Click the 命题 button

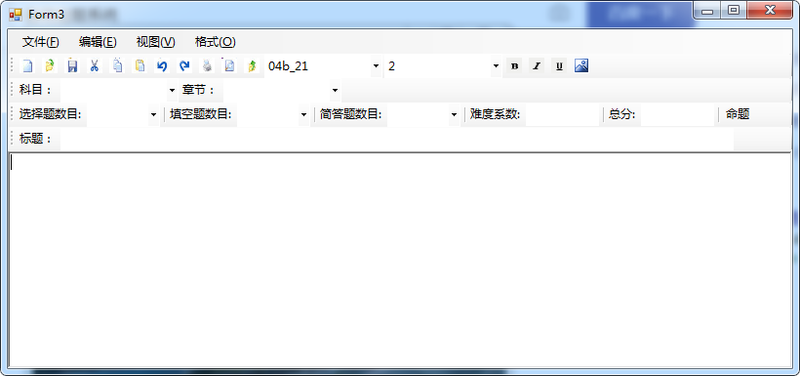pyautogui.click(x=737, y=114)
